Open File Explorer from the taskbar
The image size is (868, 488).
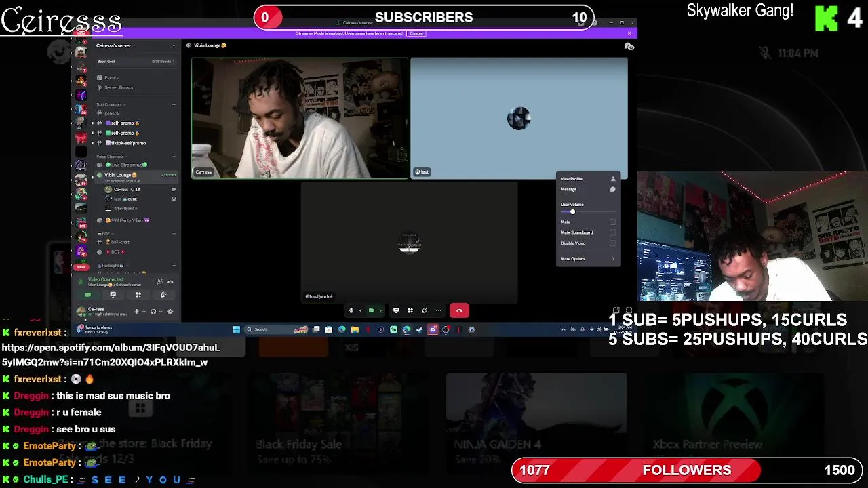[x=355, y=329]
